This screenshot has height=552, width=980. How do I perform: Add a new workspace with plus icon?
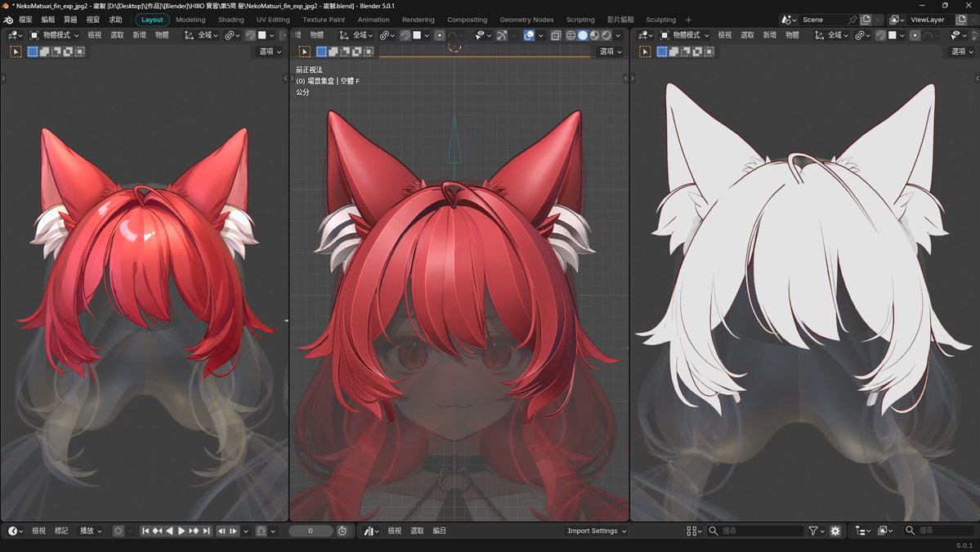689,20
